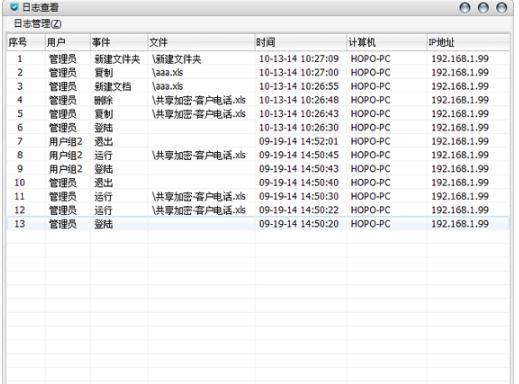
Task: Sort by the 计算机 column header
Action: point(387,42)
